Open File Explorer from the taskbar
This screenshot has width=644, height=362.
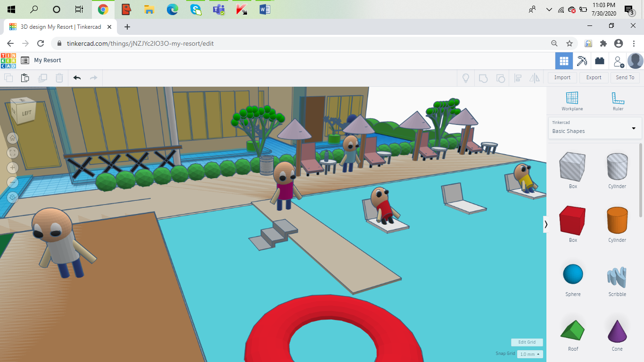click(x=149, y=9)
